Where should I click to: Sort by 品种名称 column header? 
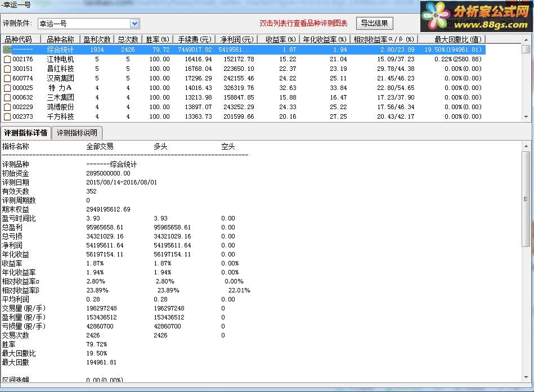(60, 39)
